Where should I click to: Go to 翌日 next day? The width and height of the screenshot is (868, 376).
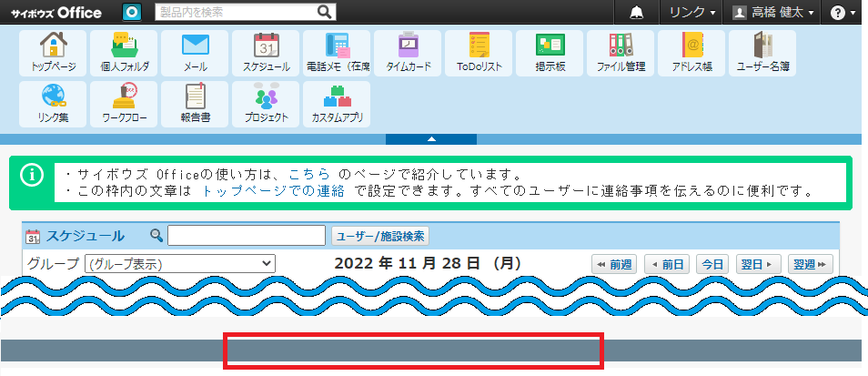758,264
